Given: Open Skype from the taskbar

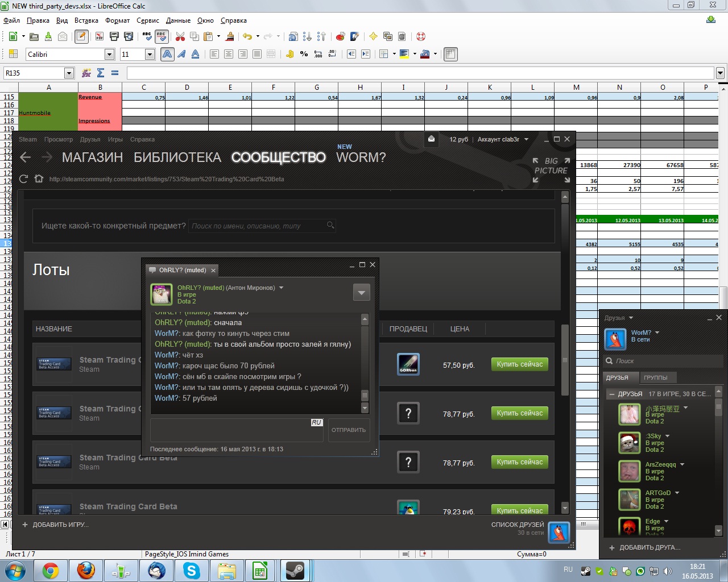Looking at the screenshot, I should 192,570.
